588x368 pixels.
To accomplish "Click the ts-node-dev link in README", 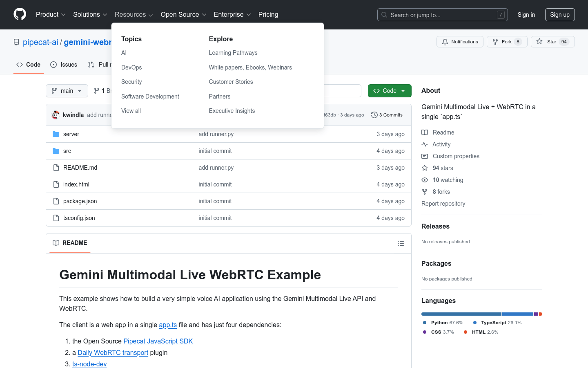I will click(89, 364).
